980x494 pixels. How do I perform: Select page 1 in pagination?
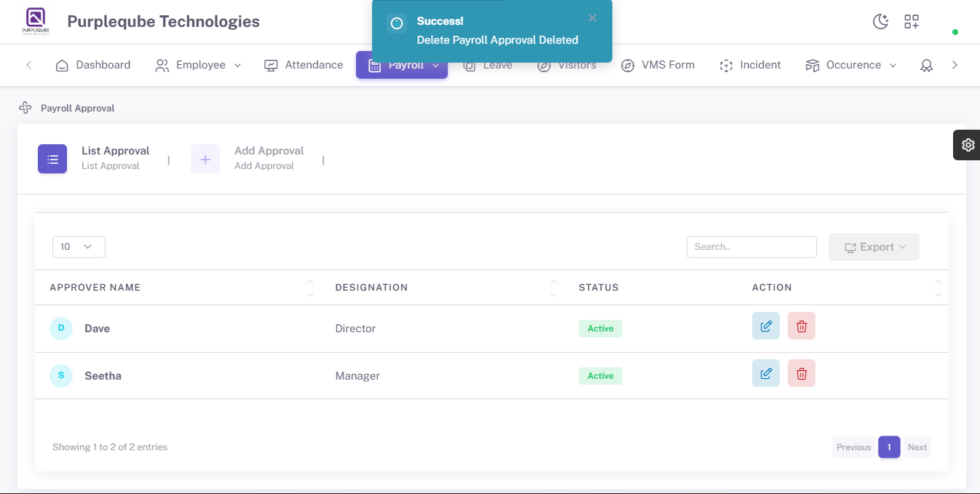[x=889, y=447]
